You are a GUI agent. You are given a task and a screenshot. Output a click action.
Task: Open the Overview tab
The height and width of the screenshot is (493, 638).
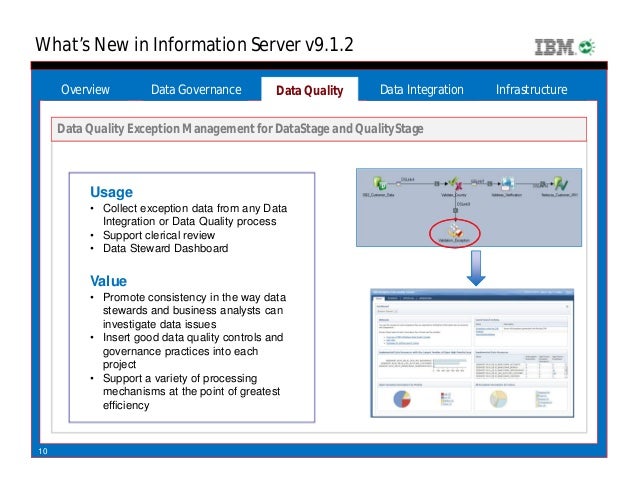tap(85, 89)
